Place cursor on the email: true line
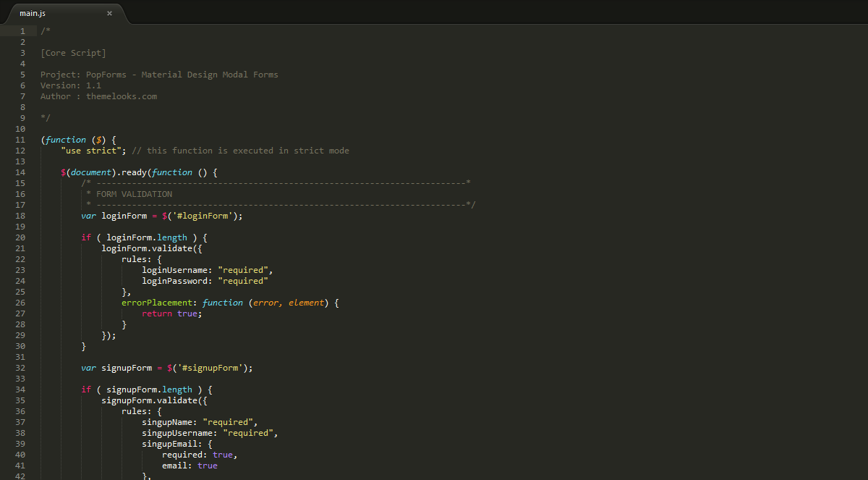Screen dimensions: 868x480 pyautogui.click(x=190, y=466)
